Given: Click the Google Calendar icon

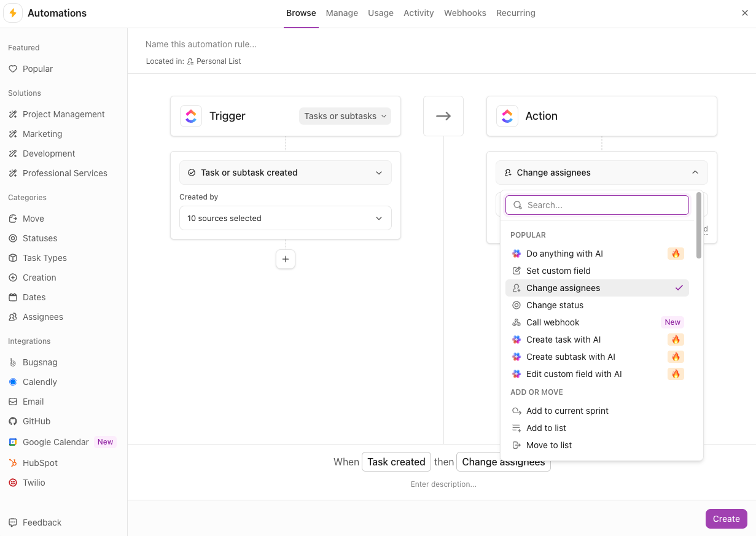Looking at the screenshot, I should point(12,442).
